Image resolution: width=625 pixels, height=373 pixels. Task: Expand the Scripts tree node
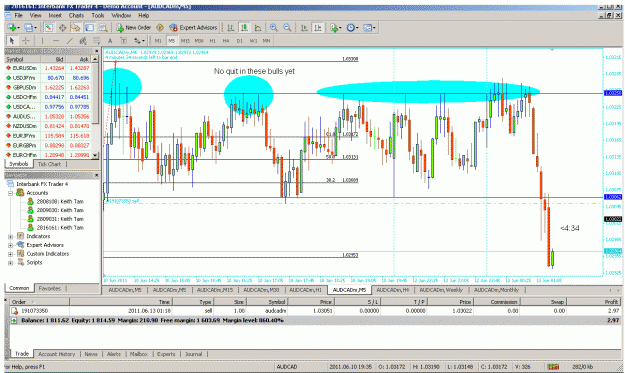pyautogui.click(x=11, y=263)
